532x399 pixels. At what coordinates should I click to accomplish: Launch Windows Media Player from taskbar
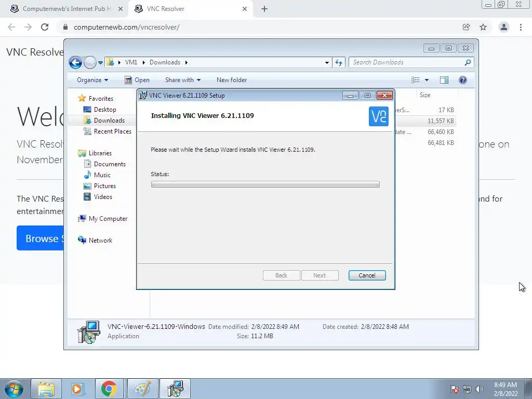[77, 389]
